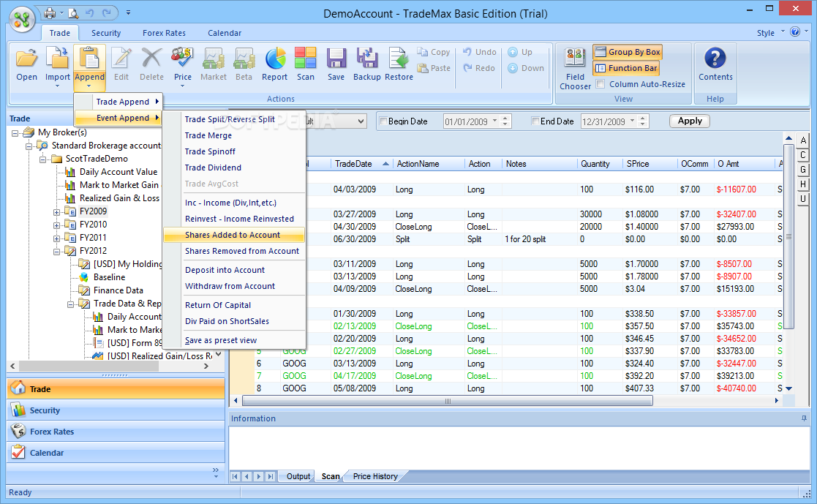817x504 pixels.
Task: Sort by the TradeDate column header
Action: click(354, 164)
